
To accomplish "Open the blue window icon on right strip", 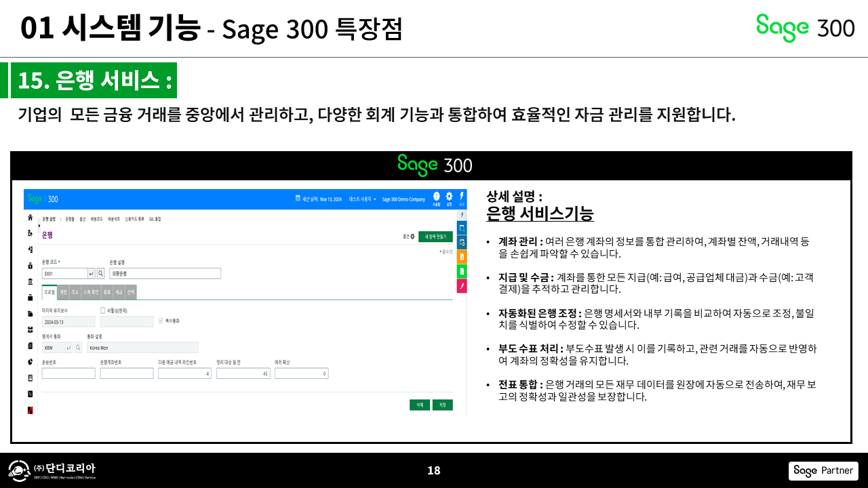I will coord(462,228).
